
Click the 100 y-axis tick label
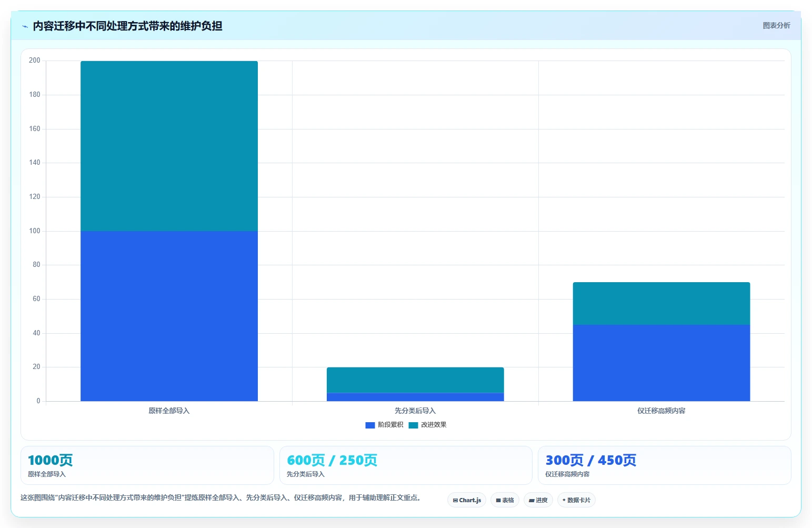[x=35, y=231]
